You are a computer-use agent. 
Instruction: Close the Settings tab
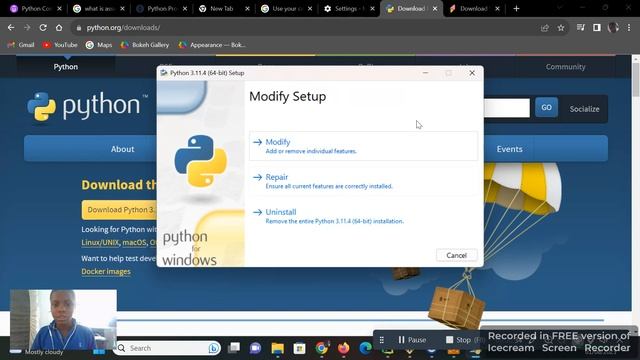coord(372,8)
